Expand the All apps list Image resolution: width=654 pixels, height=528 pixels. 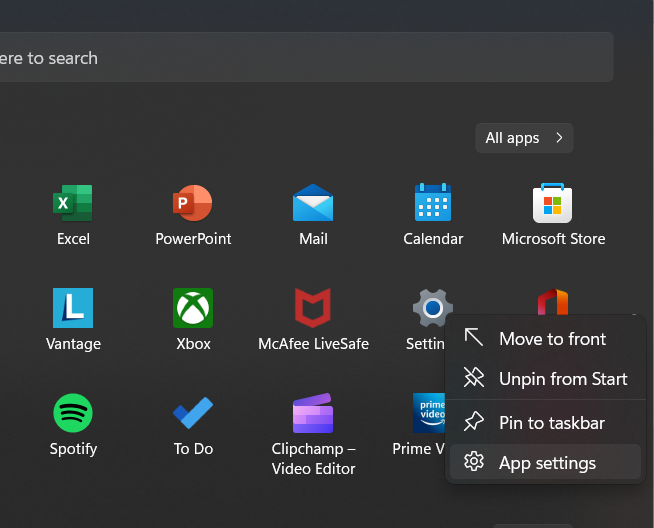524,138
